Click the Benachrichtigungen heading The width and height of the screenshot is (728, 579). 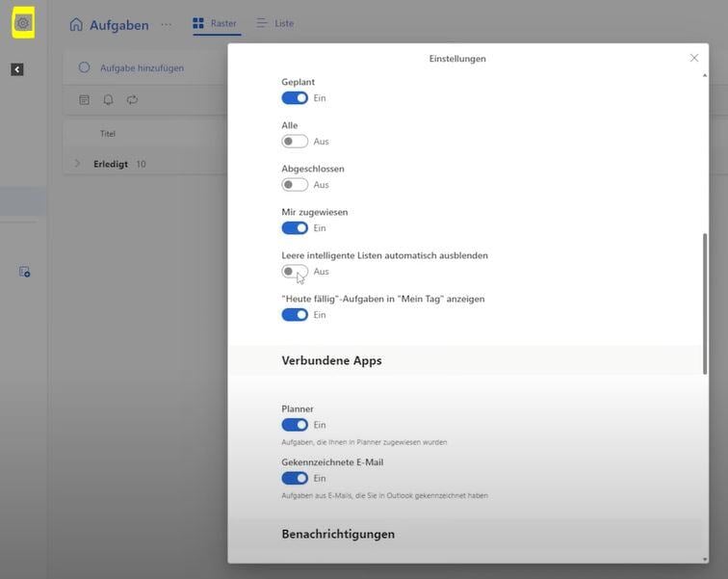338,534
